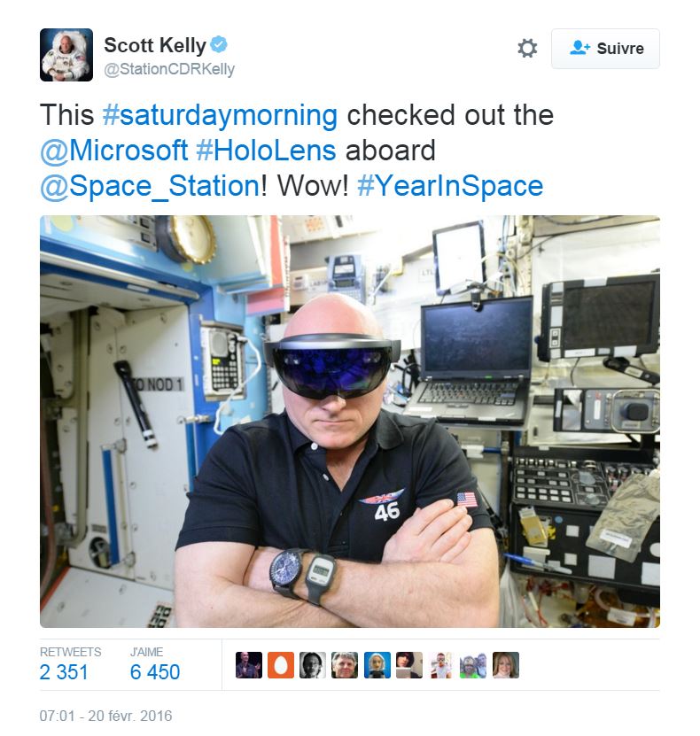Click the Suivre follow button
Image resolution: width=700 pixels, height=736 pixels.
click(x=605, y=49)
